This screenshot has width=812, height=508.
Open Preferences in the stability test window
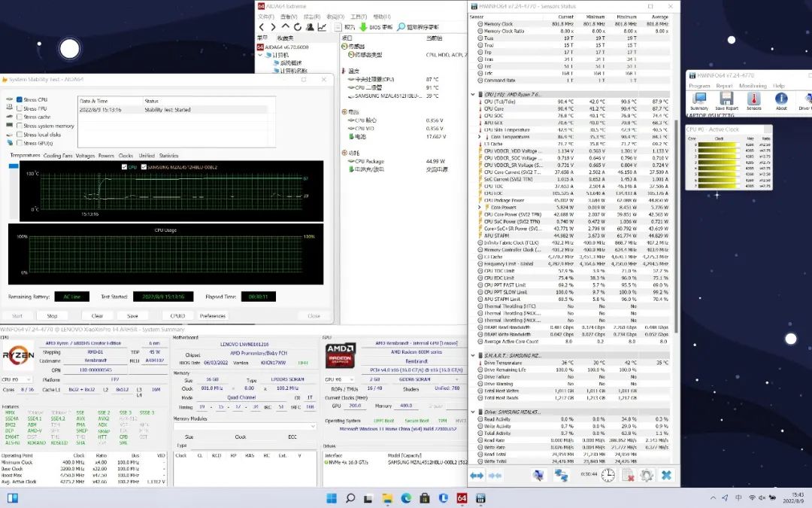click(213, 315)
